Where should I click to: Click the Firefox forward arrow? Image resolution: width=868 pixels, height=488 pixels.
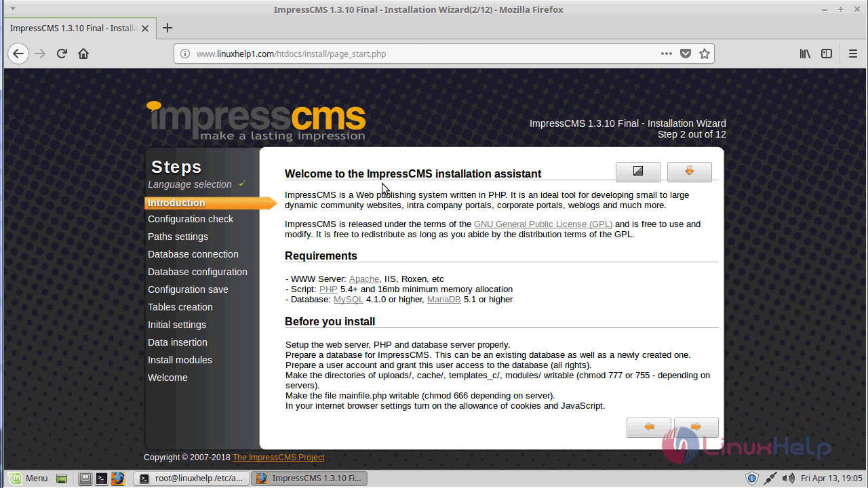[40, 54]
